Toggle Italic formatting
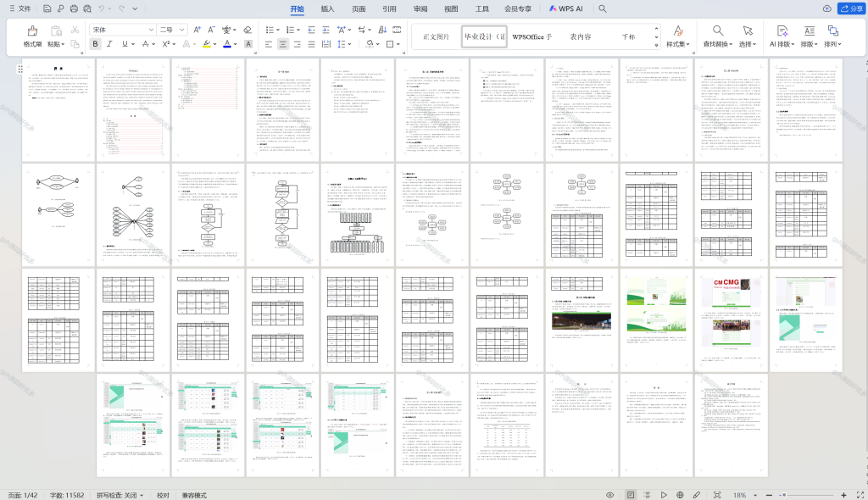Screen dimensions: 868x500 (x=109, y=44)
